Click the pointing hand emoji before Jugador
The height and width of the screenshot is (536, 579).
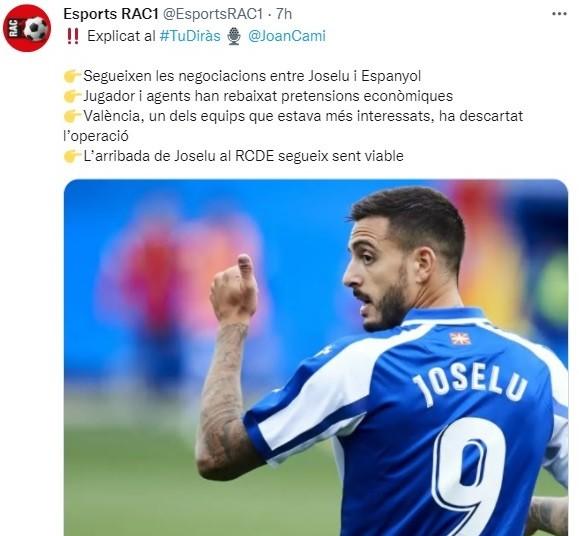pyautogui.click(x=72, y=96)
